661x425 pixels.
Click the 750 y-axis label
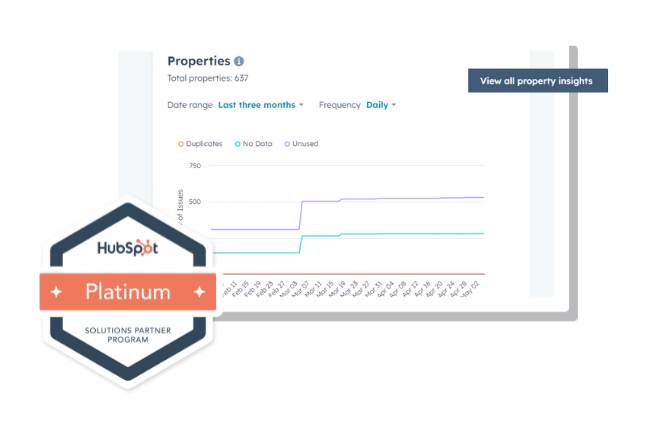(x=195, y=166)
